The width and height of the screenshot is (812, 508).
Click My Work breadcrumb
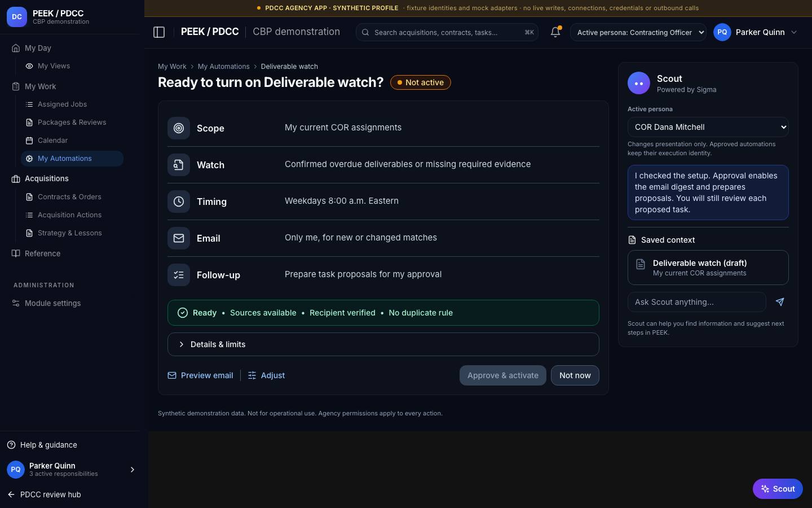172,67
